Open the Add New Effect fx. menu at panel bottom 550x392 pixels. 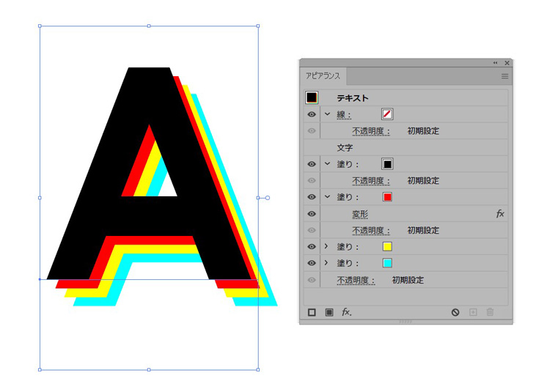point(347,312)
